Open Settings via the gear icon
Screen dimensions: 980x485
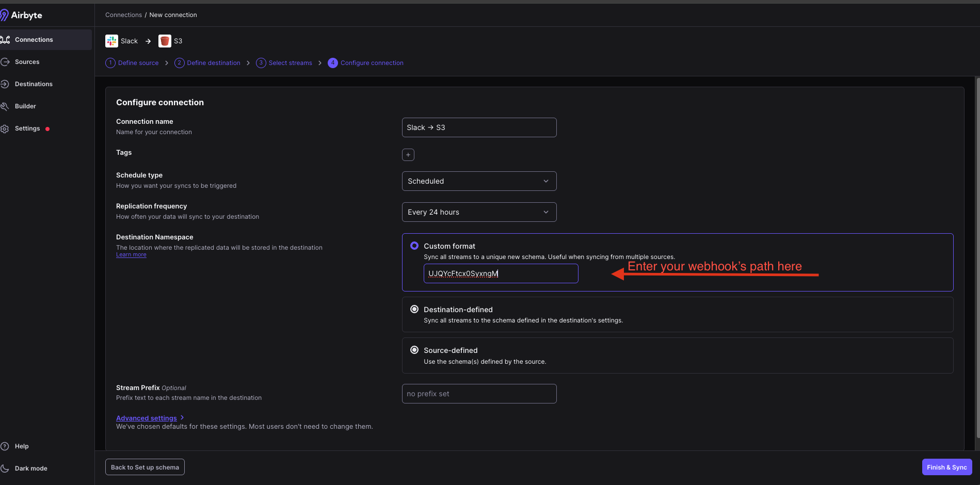pyautogui.click(x=5, y=129)
